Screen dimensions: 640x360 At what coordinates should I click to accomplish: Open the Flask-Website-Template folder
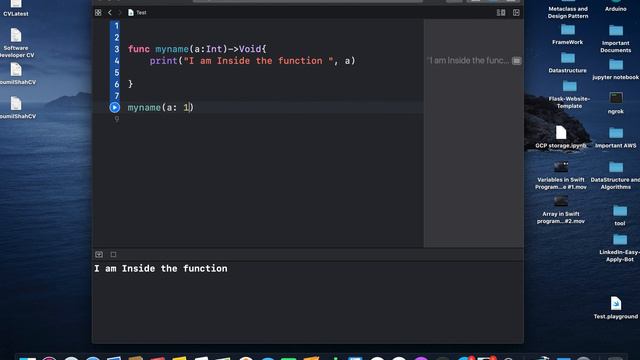click(569, 95)
